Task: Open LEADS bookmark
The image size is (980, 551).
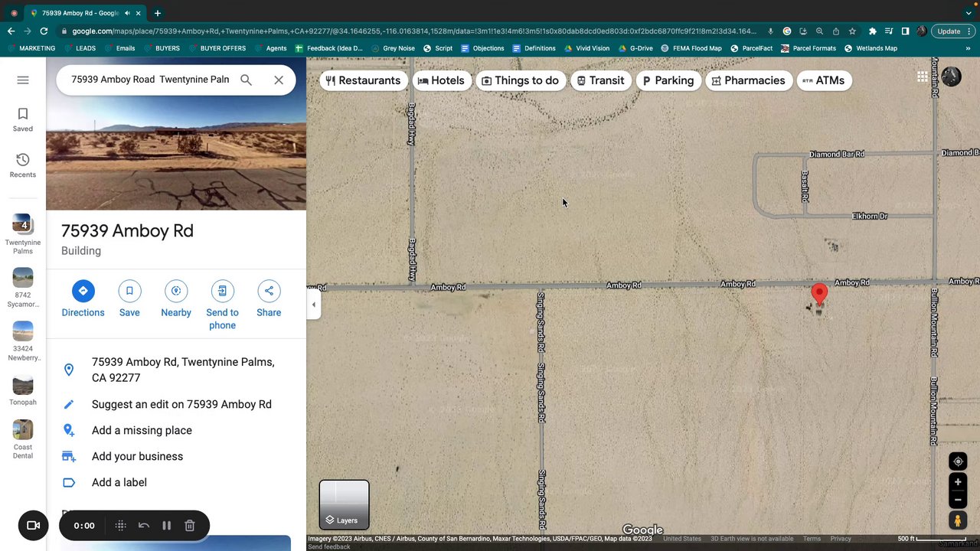Action: point(80,48)
